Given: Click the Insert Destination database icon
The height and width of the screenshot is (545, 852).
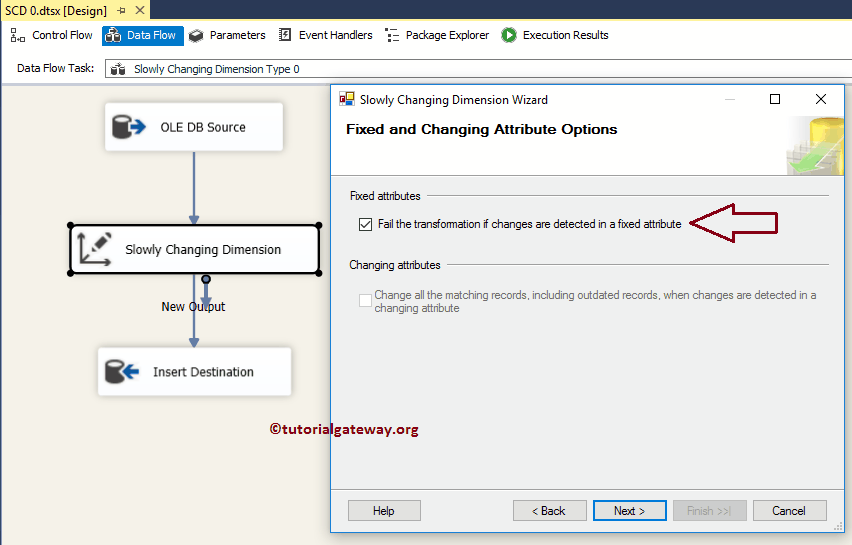Looking at the screenshot, I should [x=122, y=372].
